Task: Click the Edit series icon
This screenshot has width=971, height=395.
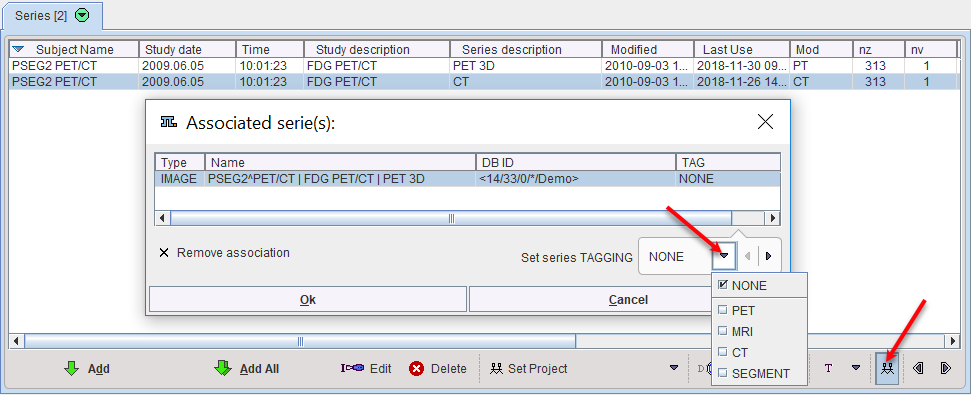Action: [x=352, y=368]
